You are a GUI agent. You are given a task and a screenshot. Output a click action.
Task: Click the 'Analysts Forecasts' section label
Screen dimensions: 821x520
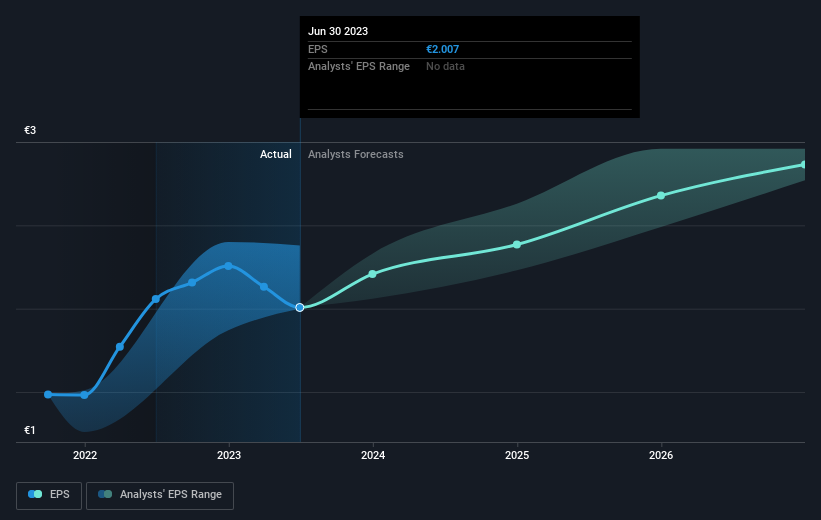coord(356,154)
